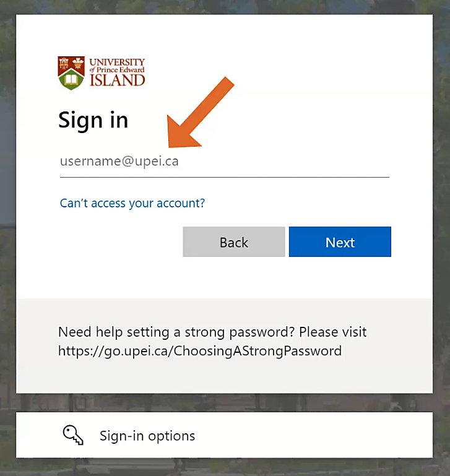Click the "UNIVERSITY" word in the logo
This screenshot has width=450, height=476.
(x=117, y=63)
